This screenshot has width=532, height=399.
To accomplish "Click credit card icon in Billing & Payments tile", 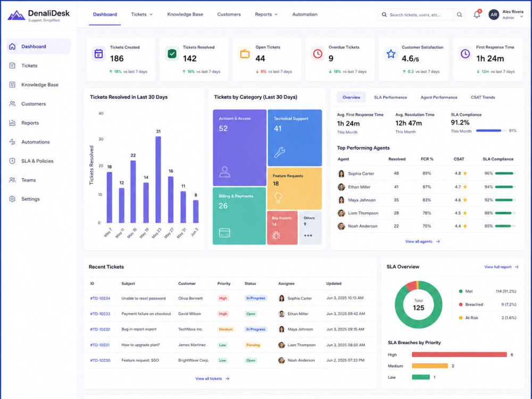I will tap(225, 233).
